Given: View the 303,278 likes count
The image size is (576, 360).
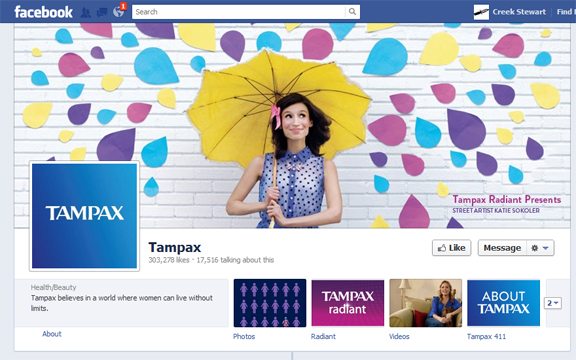Looking at the screenshot, I should click(x=169, y=260).
